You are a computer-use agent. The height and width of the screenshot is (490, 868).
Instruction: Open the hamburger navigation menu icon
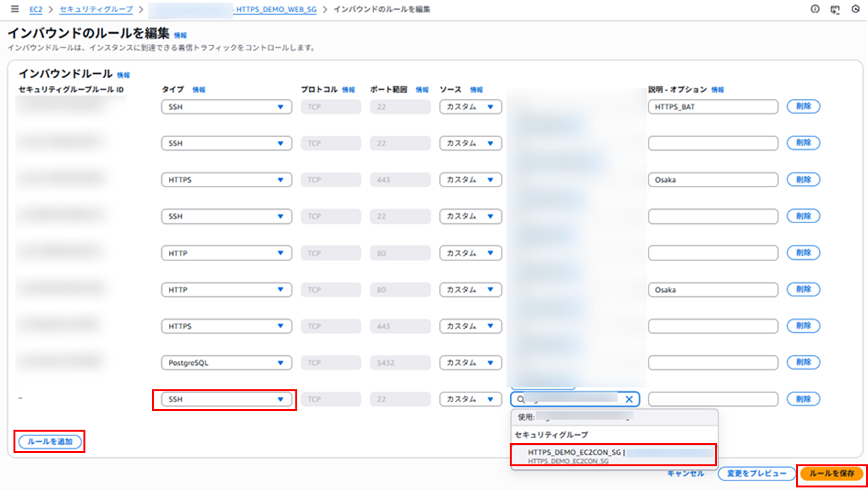15,10
